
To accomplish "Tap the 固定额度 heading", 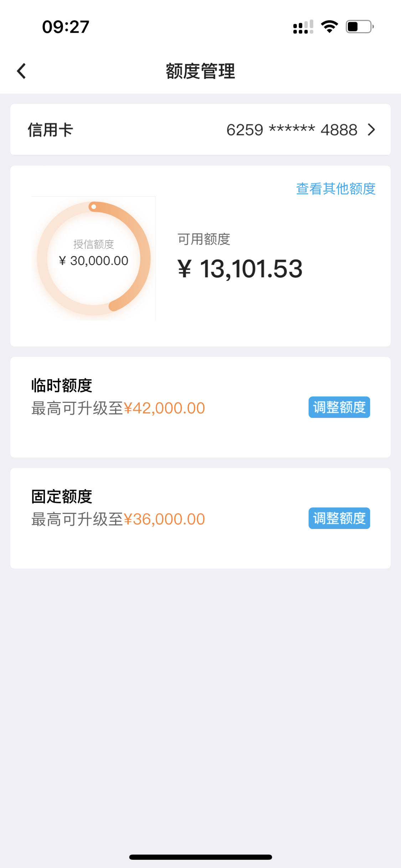I will [62, 497].
